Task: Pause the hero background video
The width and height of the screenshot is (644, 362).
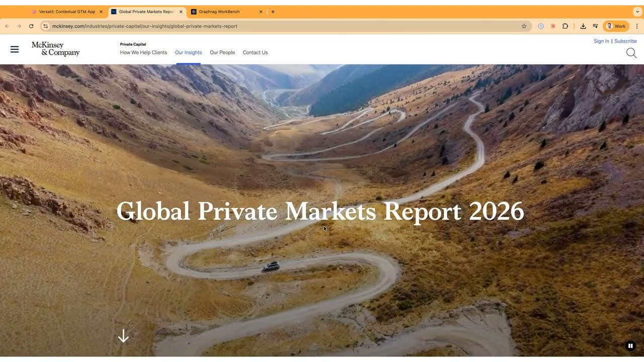Action: [x=630, y=346]
